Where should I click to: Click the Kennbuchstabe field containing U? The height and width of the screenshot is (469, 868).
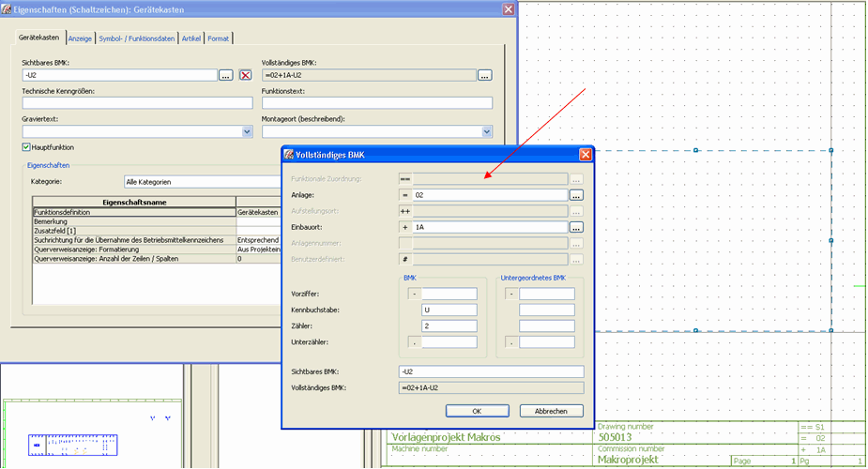[x=449, y=310]
